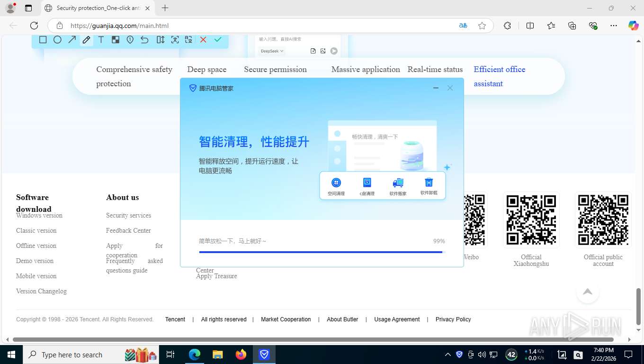Image resolution: width=644 pixels, height=364 pixels.
Task: Select the mosaic blur tool
Action: (x=116, y=40)
